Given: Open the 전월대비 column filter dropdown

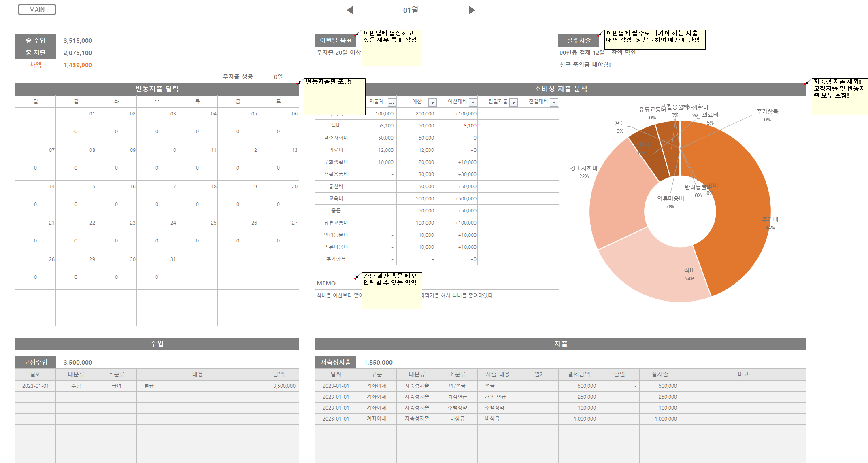Looking at the screenshot, I should (x=554, y=102).
